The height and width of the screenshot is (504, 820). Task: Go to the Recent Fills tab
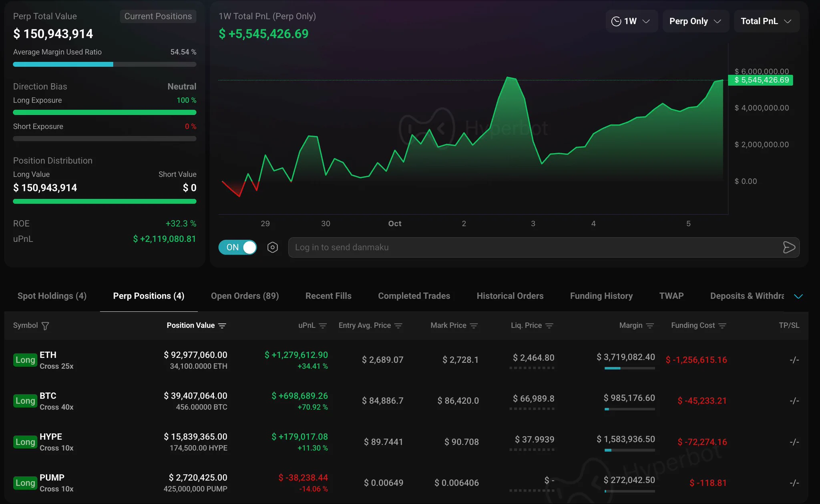pyautogui.click(x=328, y=296)
